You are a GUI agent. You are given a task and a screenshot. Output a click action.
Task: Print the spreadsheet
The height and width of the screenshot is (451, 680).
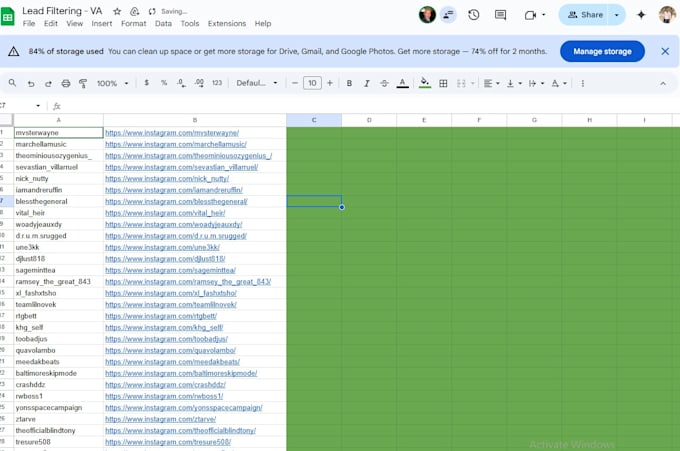click(x=65, y=83)
